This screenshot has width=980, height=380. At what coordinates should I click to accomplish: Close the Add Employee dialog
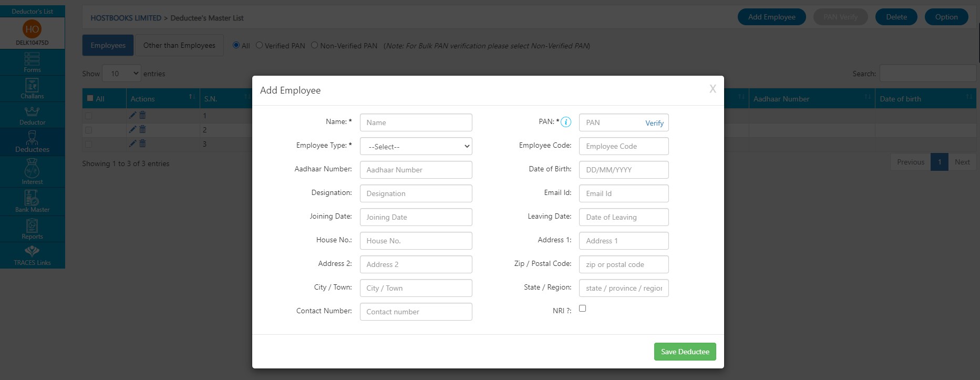point(713,89)
